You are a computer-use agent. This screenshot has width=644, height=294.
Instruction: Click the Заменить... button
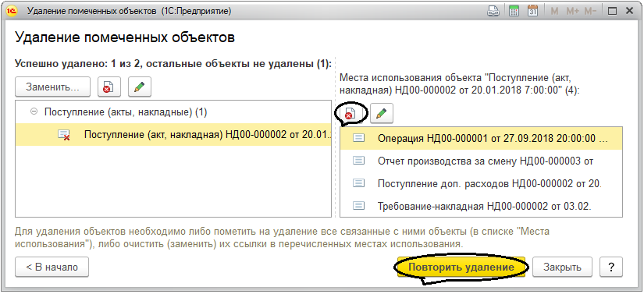52,87
